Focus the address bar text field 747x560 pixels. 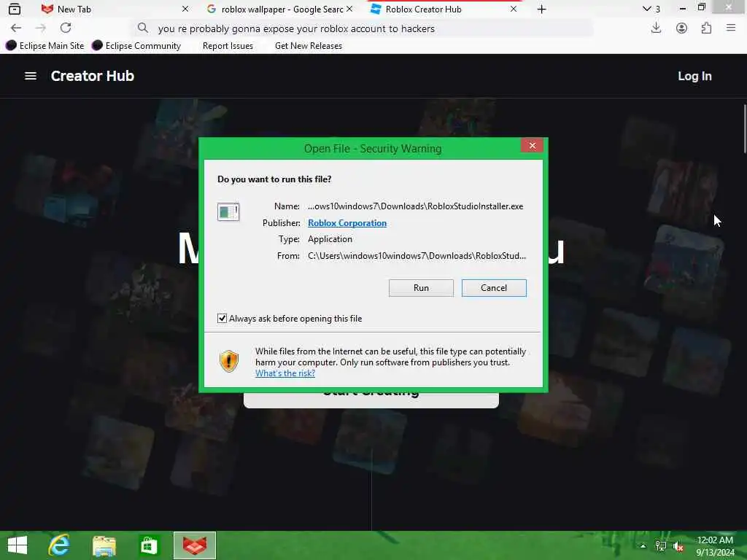click(x=362, y=28)
